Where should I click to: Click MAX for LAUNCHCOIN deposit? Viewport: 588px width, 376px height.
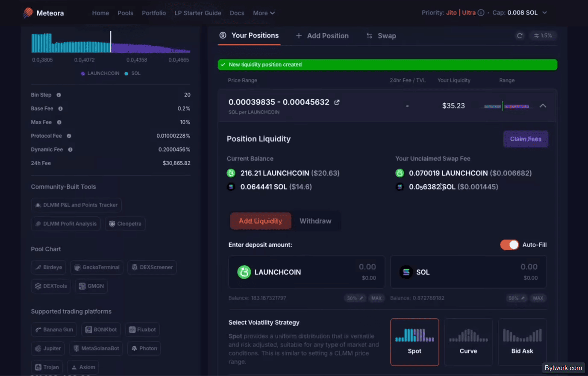coord(376,298)
